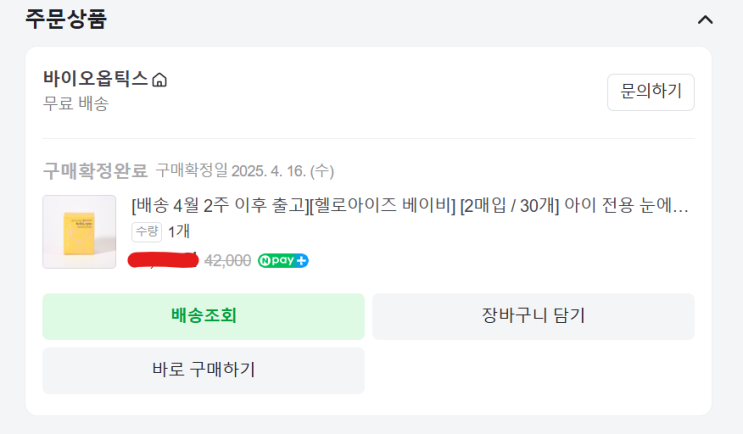Image resolution: width=743 pixels, height=434 pixels.
Task: Open the yellow product thumbnail image
Action: [x=79, y=231]
